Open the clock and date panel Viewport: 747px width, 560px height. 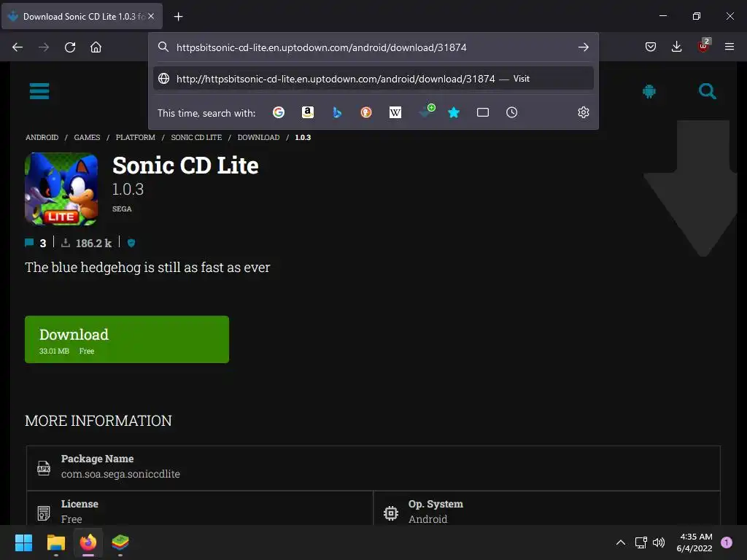pyautogui.click(x=694, y=542)
